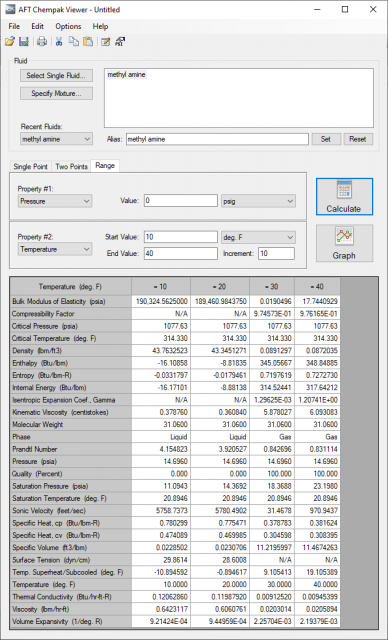Select the Enthalpy (Btu/lbm) row label
Viewport: 388px width, 640px height.
(71, 363)
